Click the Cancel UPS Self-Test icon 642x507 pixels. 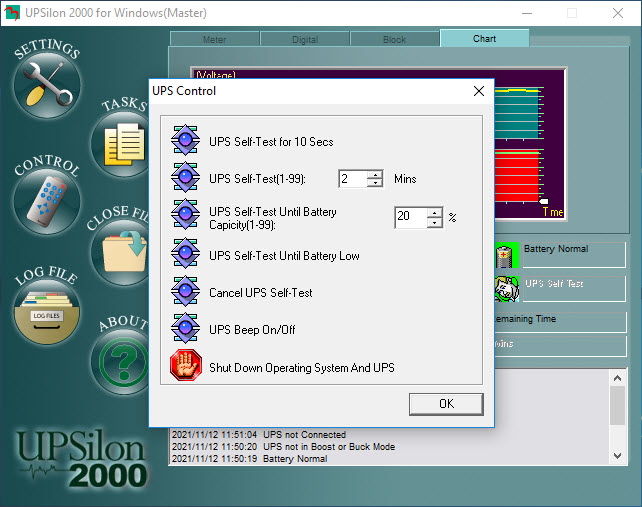pos(185,291)
